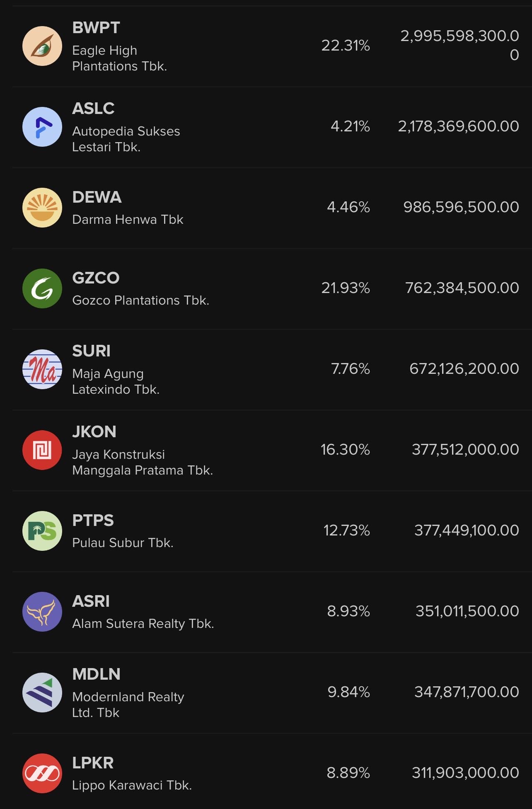Tap the red LPKR Lippo logo
This screenshot has height=809, width=532.
point(42,773)
